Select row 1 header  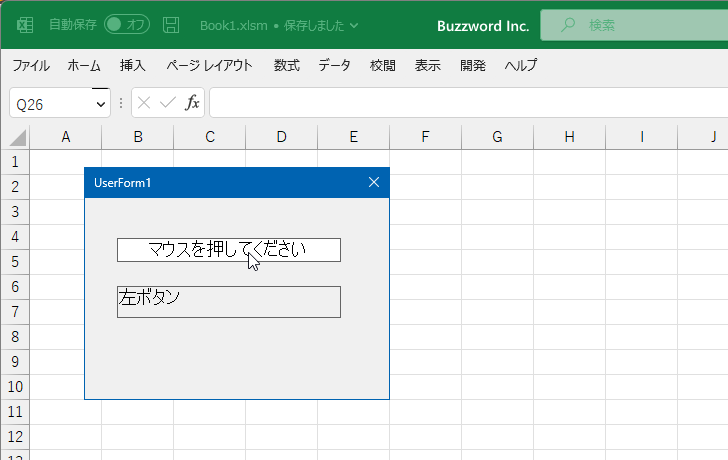point(15,162)
